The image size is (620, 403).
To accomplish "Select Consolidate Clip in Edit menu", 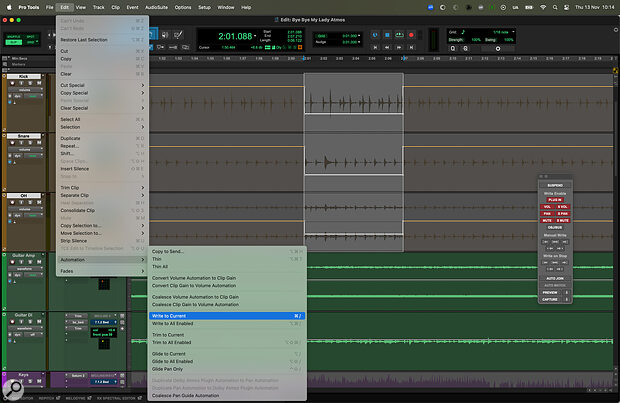I will (102, 210).
